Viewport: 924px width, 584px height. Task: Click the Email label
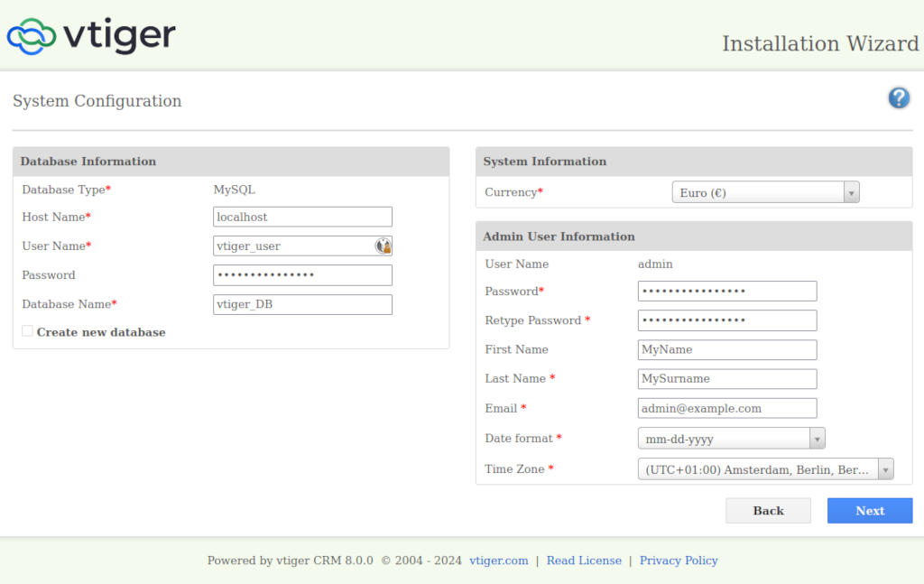[505, 408]
